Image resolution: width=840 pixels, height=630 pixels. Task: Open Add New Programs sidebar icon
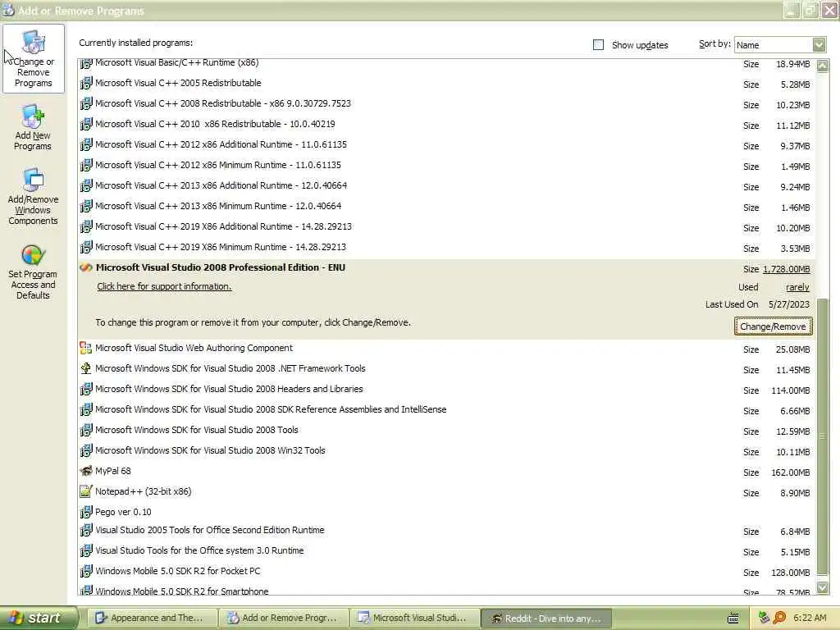coord(33,116)
